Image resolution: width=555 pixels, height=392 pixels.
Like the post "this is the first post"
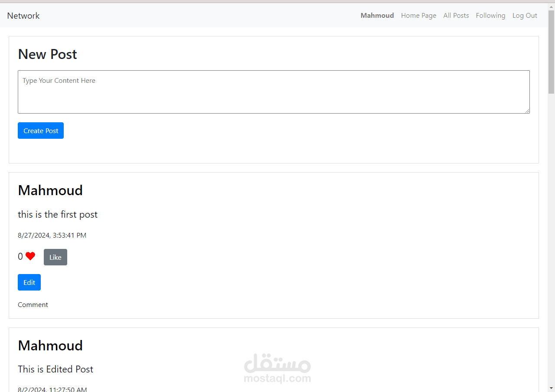click(55, 257)
